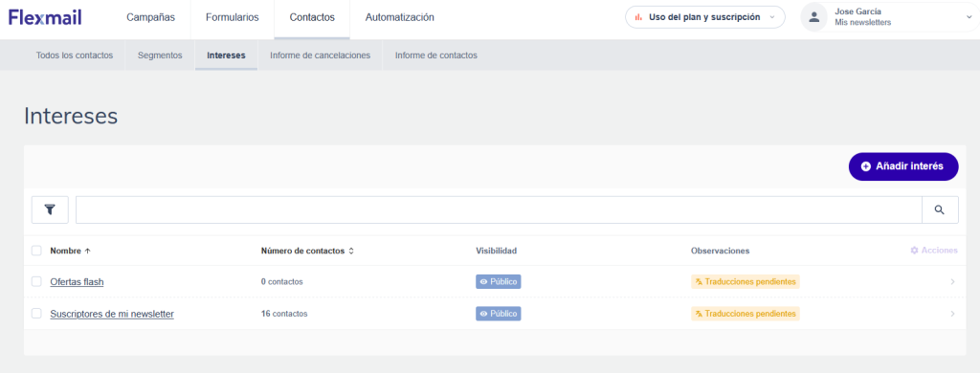
Task: Click the eye icon in Ofertas flash Público badge
Action: [483, 282]
